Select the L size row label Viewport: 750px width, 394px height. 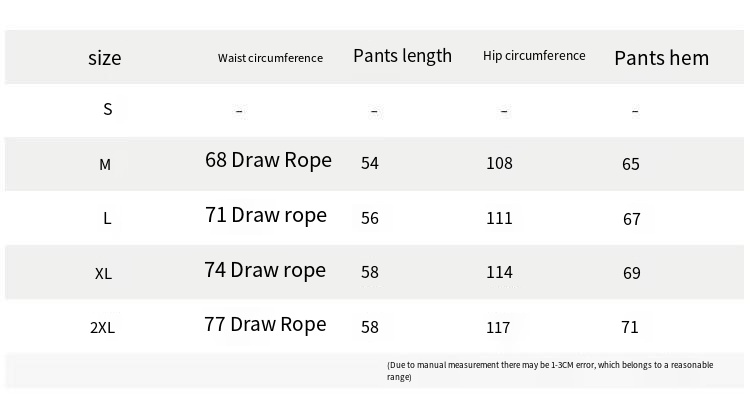(107, 219)
